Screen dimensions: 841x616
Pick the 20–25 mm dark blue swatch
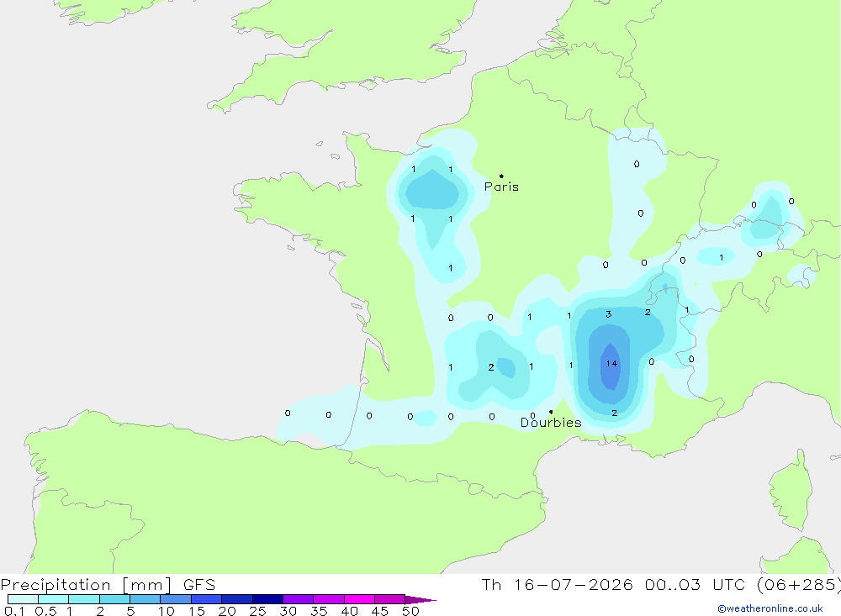(x=237, y=599)
